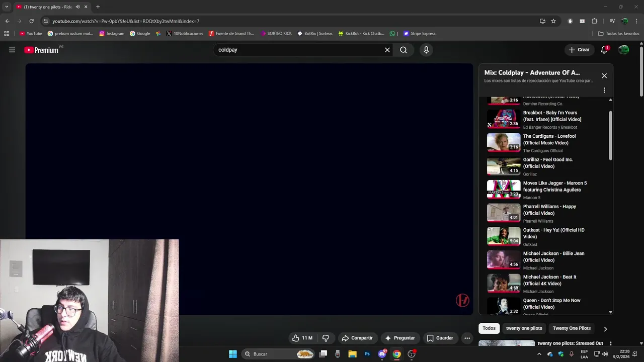Screen dimensions: 644x362
Task: Open more actions ellipsis under the video
Action: pos(467,338)
